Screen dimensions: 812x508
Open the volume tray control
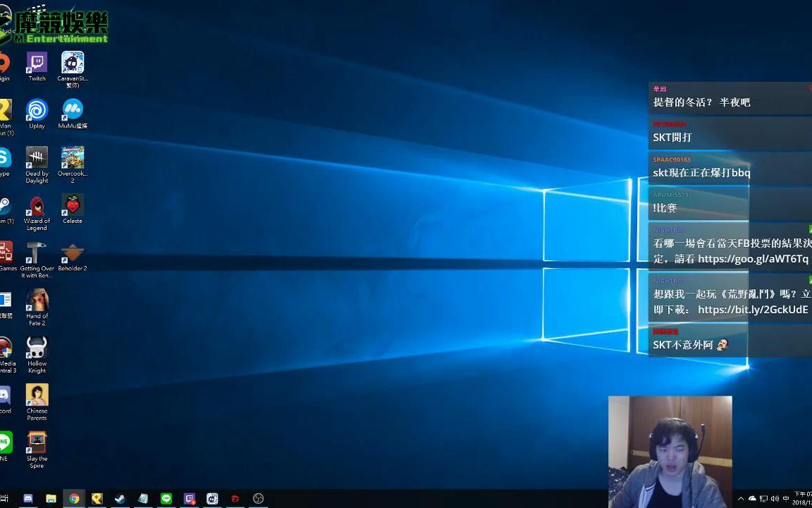click(x=775, y=499)
